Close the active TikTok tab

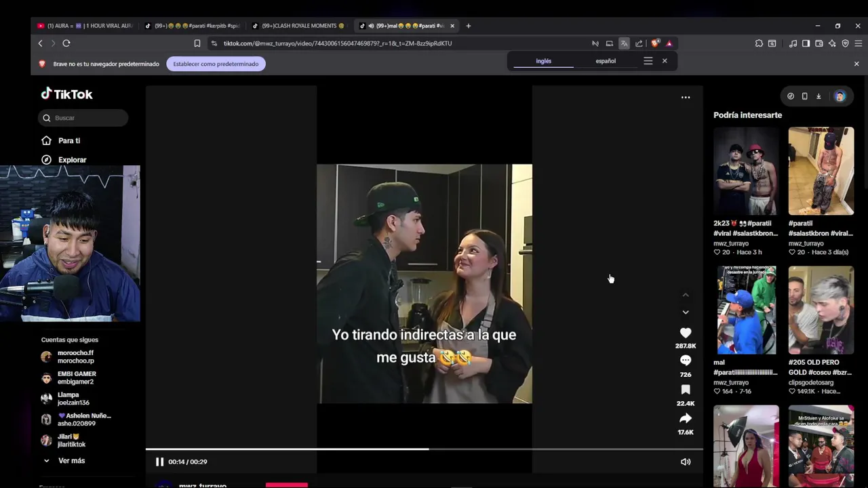click(452, 26)
